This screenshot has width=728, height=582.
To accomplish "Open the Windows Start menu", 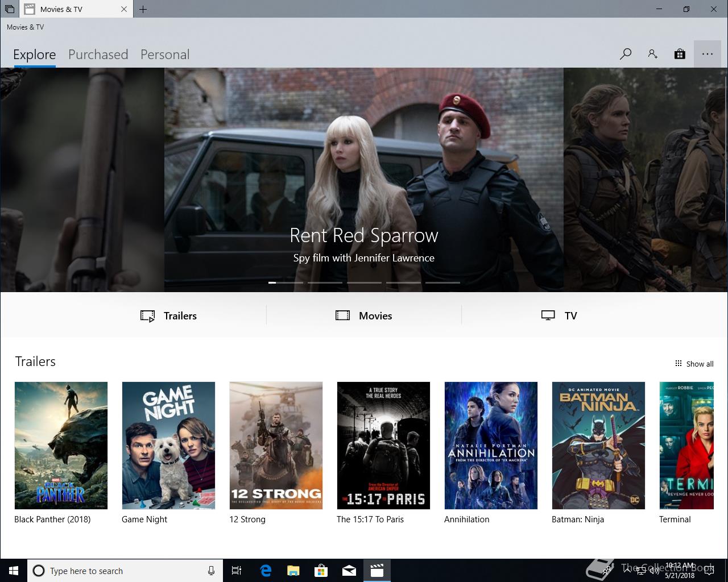I will [x=14, y=571].
